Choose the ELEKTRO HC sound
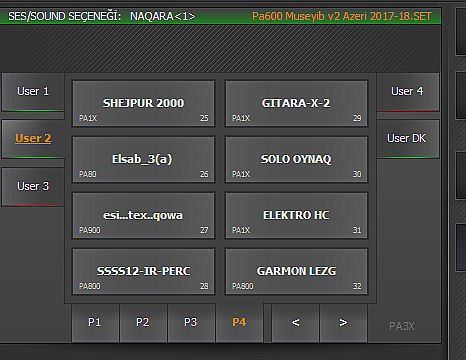Image resolution: width=466 pixels, height=360 pixels. coord(296,215)
